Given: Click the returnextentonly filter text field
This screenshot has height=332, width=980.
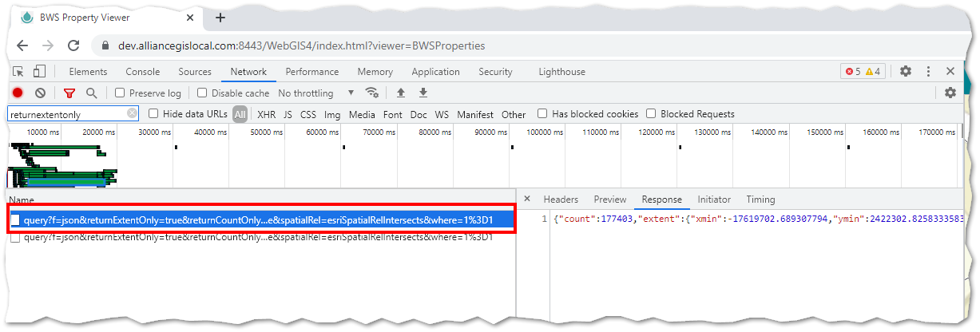Looking at the screenshot, I should tap(67, 114).
